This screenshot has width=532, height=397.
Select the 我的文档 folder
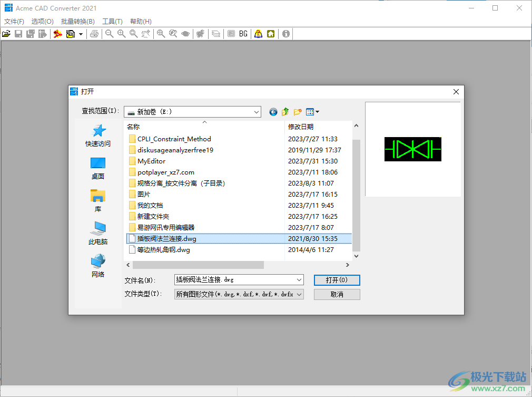pos(146,206)
